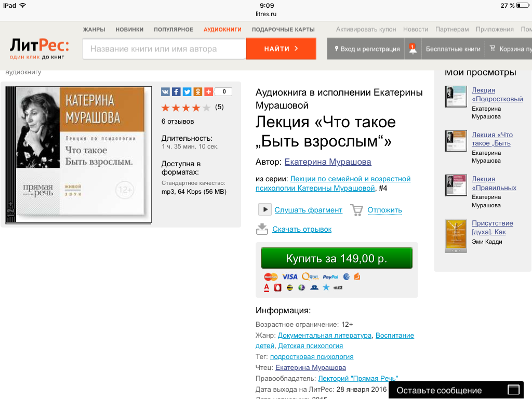Open more sharing options plus icon

[x=209, y=91]
